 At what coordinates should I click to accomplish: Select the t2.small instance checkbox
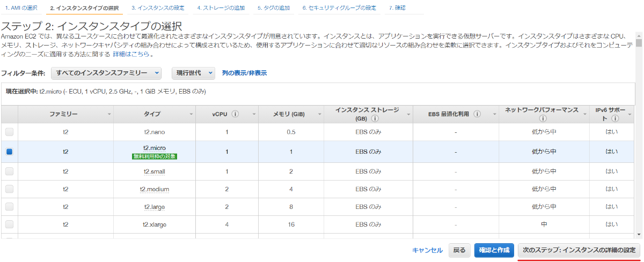(9, 171)
